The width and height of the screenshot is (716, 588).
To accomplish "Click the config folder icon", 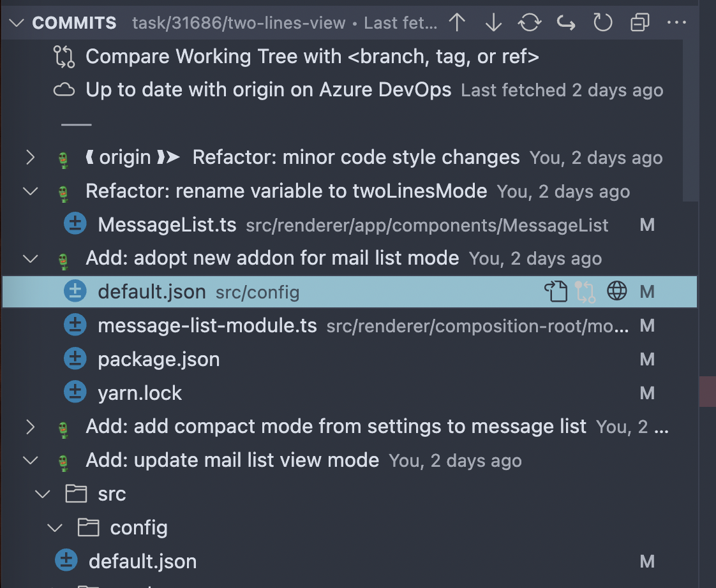I will [x=88, y=527].
